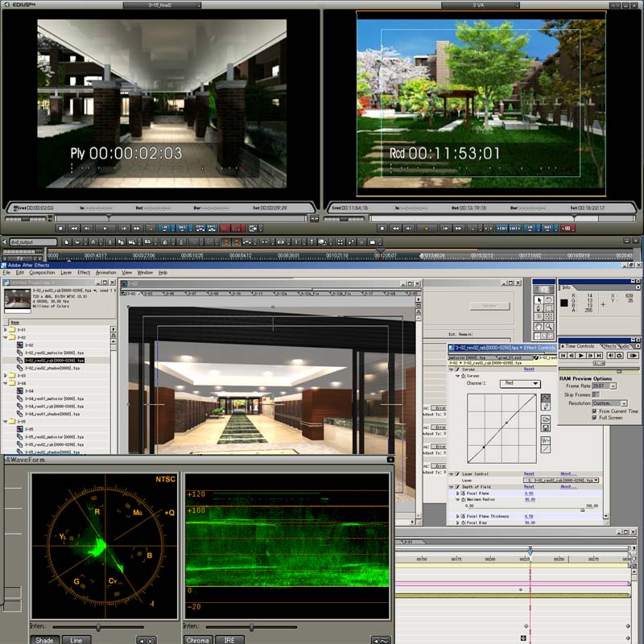Start RAM Preview in Time Controls

633,355
